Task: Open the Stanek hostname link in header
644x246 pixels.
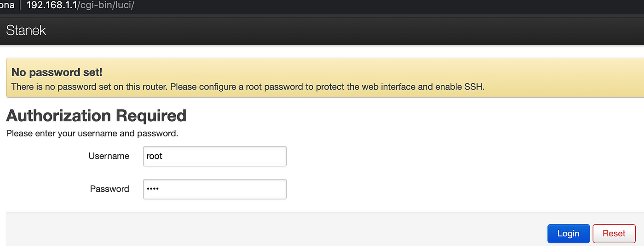Action: click(26, 31)
